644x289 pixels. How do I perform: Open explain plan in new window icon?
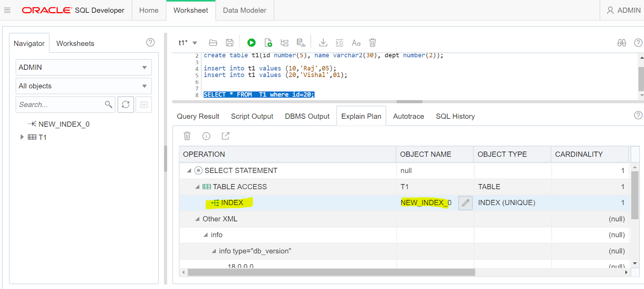tap(225, 136)
